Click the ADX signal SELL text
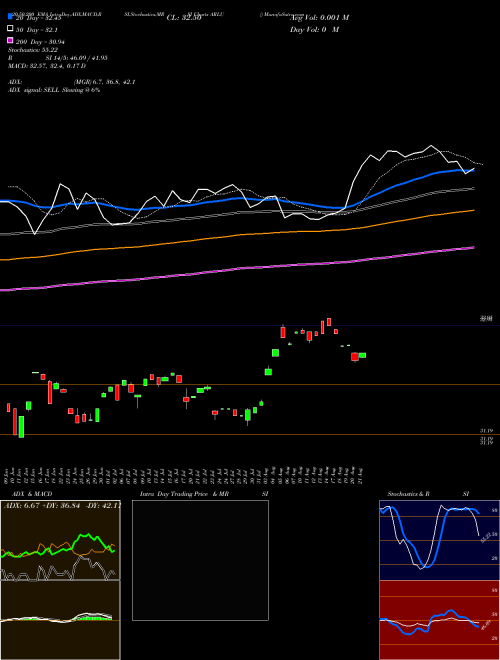This screenshot has width=500, height=660. click(x=54, y=90)
